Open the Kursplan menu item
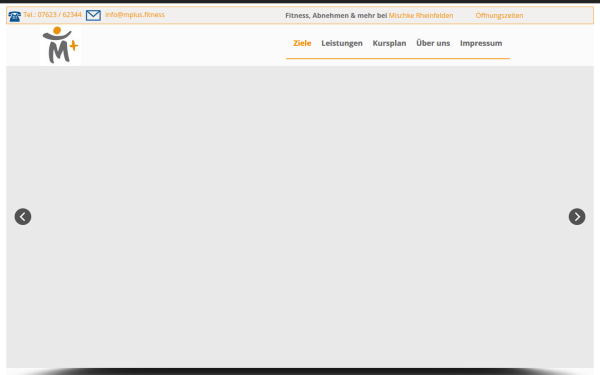 coord(389,43)
